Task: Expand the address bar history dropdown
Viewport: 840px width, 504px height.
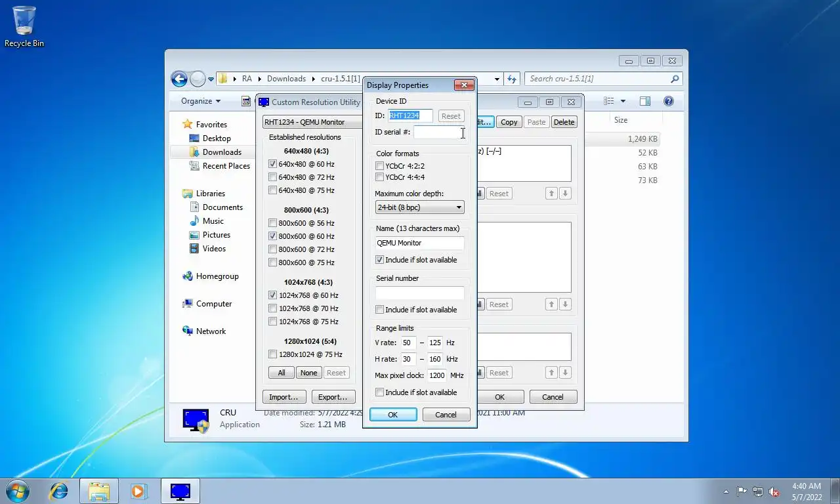Action: coord(497,79)
